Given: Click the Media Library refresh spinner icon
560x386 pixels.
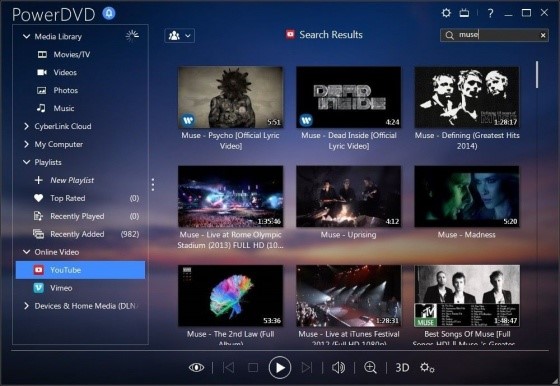Looking at the screenshot, I should pos(132,36).
